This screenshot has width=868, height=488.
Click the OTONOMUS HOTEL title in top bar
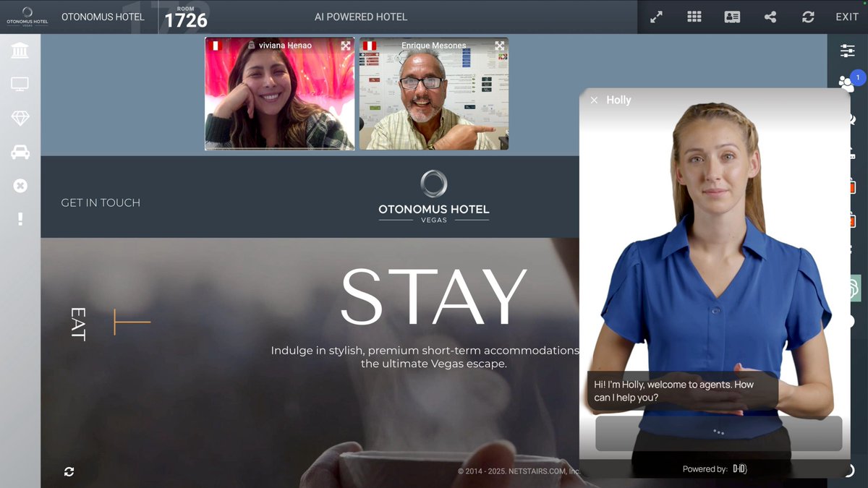pyautogui.click(x=101, y=17)
